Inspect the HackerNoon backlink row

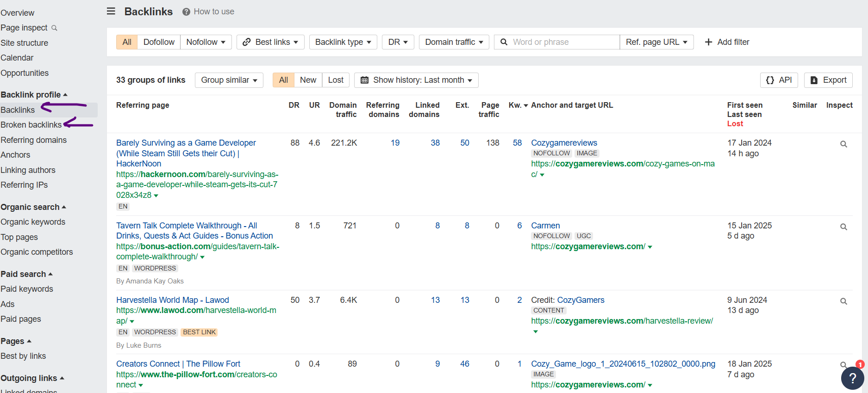click(843, 144)
